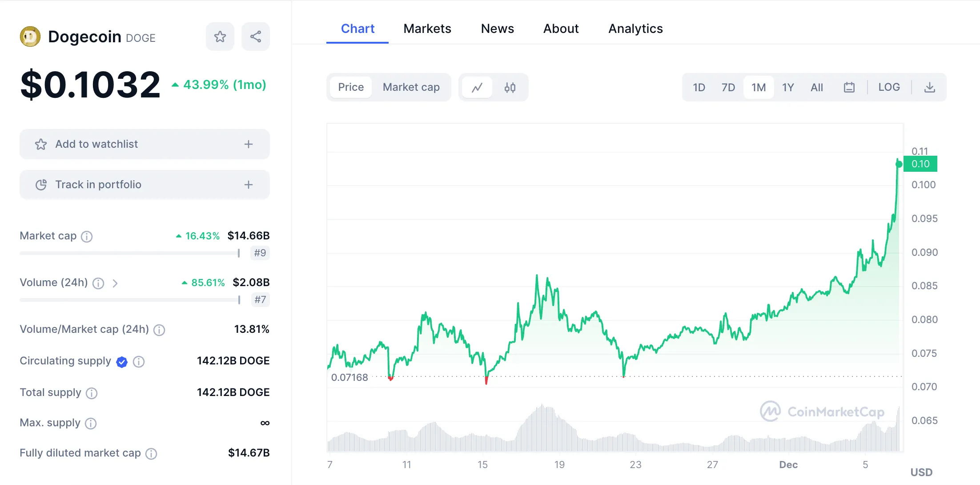Open the calendar date range picker
Screen dimensions: 980x485
(x=849, y=87)
